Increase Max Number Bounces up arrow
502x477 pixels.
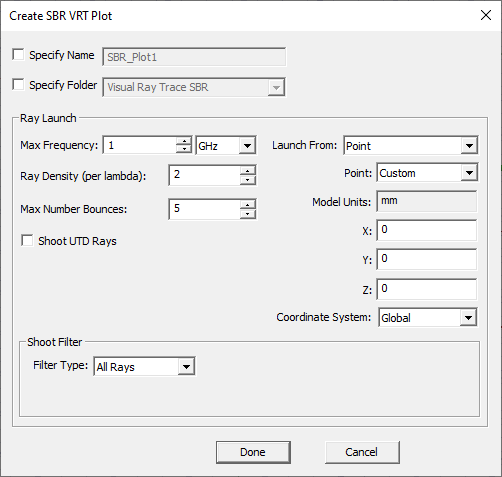coord(248,204)
